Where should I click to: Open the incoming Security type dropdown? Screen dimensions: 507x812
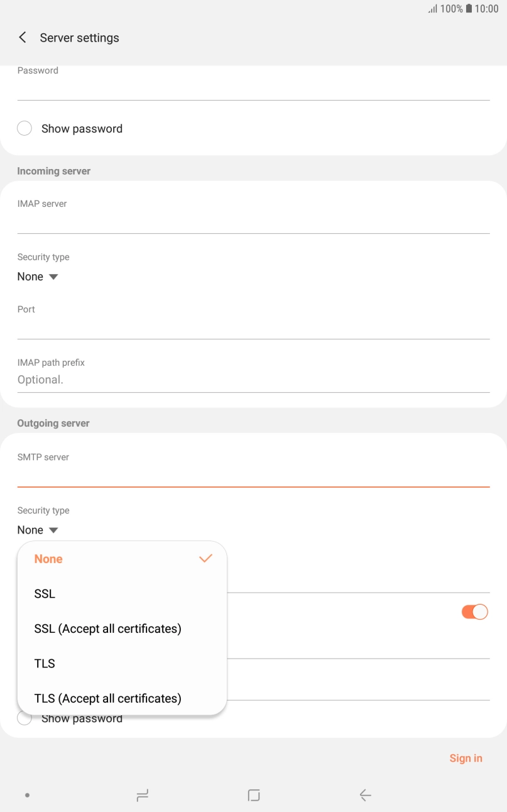point(38,277)
